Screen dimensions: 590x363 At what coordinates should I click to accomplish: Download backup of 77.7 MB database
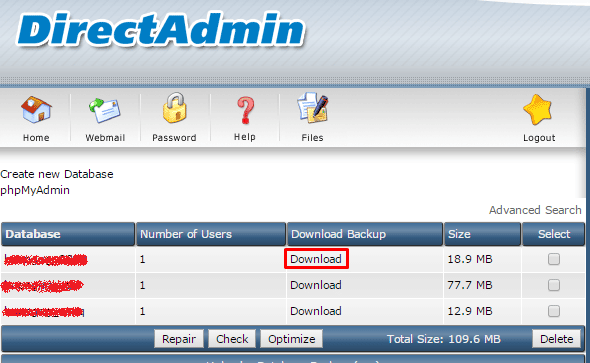click(316, 285)
